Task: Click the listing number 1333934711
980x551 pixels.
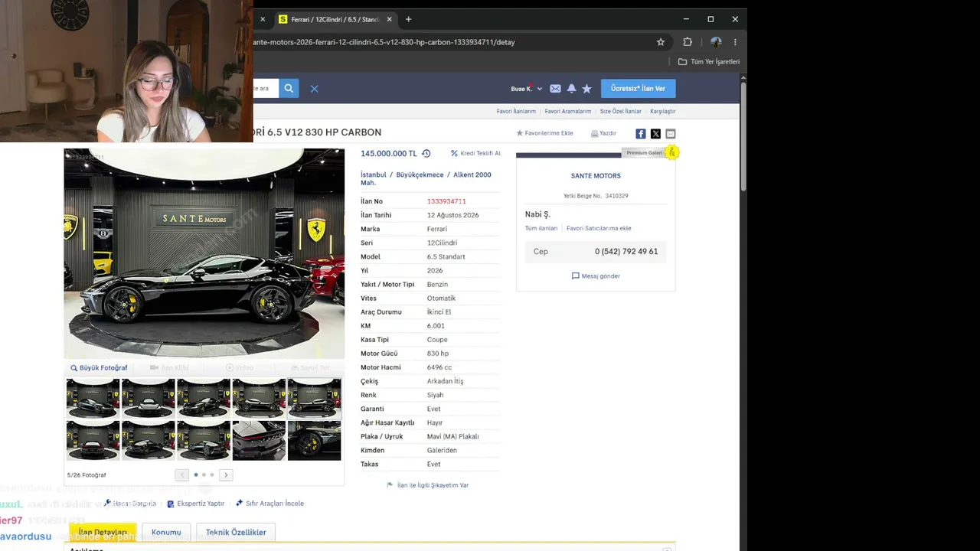Action: coord(446,201)
